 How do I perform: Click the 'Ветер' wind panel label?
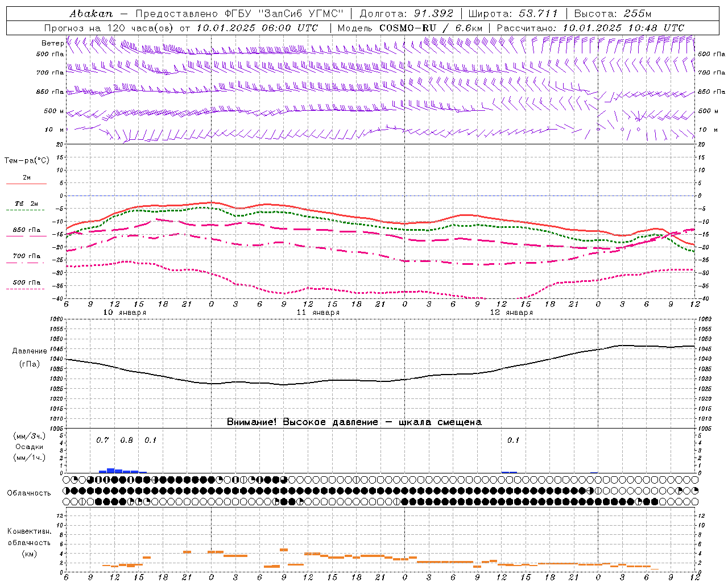(53, 43)
